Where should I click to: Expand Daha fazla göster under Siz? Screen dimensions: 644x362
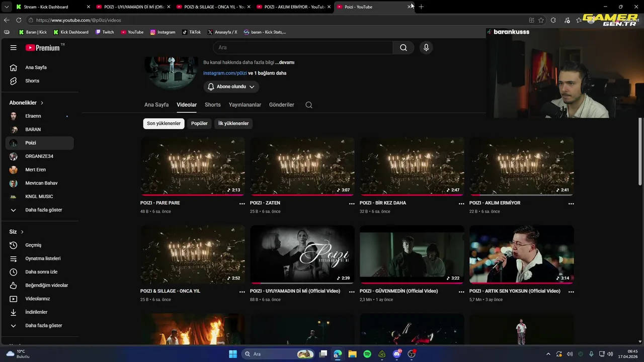coord(39,326)
